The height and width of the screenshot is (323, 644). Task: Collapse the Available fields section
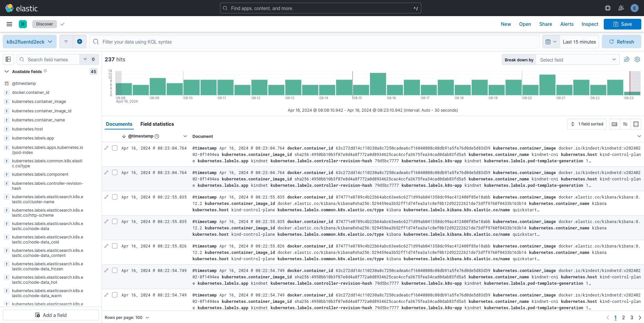(7, 71)
